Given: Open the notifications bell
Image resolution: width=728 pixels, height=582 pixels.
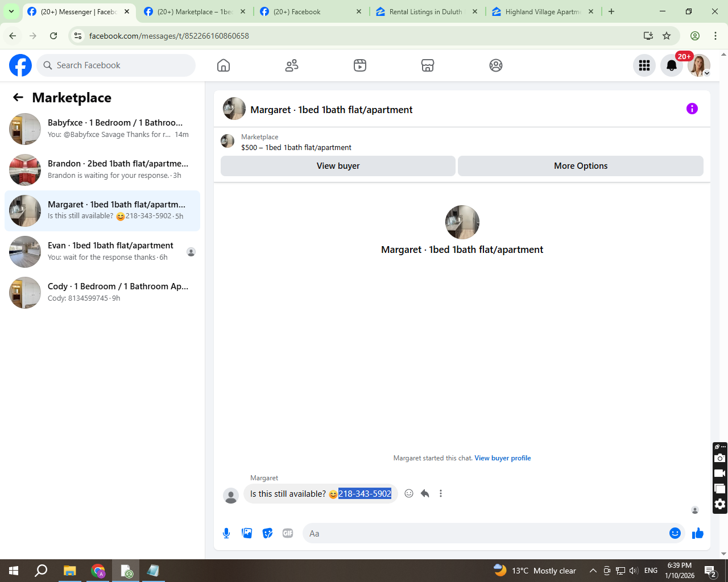Looking at the screenshot, I should click(672, 65).
